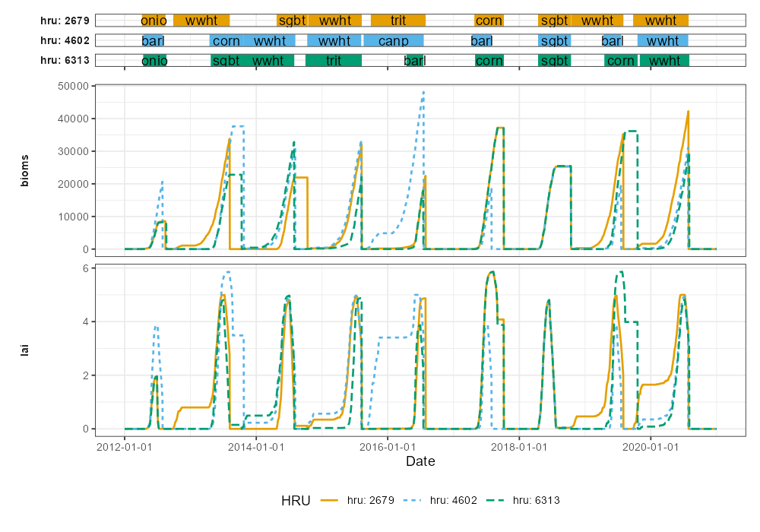760x532 pixels.
Task: Click the green 'onio' block in hru 6313 row
Action: pos(154,60)
